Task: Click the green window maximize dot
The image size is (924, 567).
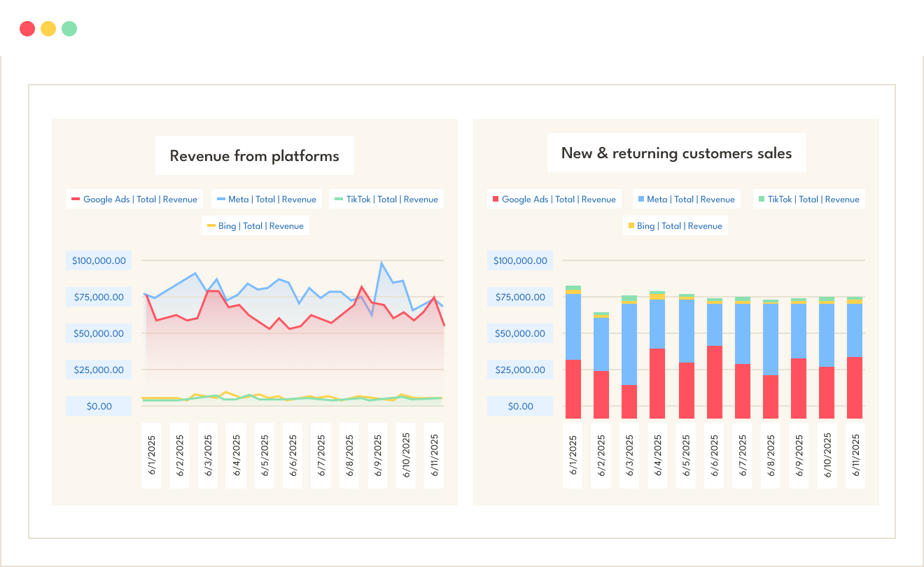Action: tap(69, 29)
